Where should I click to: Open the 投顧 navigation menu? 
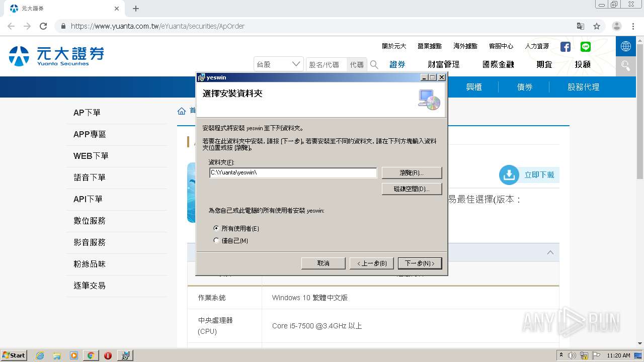[x=583, y=64]
